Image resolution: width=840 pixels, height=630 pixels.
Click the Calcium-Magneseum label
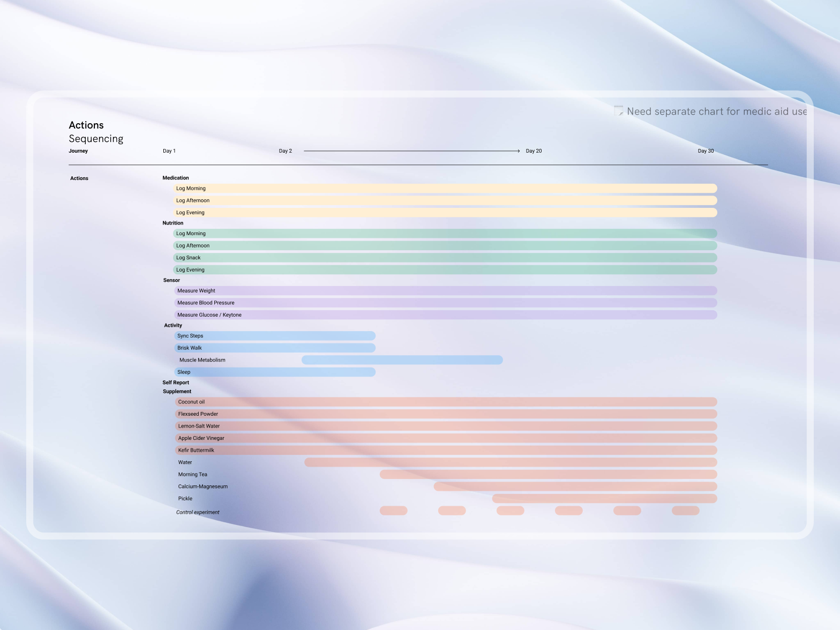tap(203, 486)
